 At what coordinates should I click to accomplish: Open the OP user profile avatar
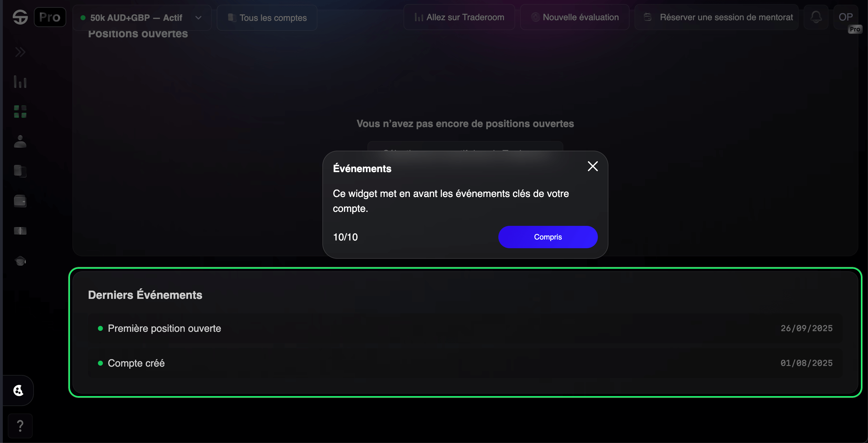tap(845, 17)
